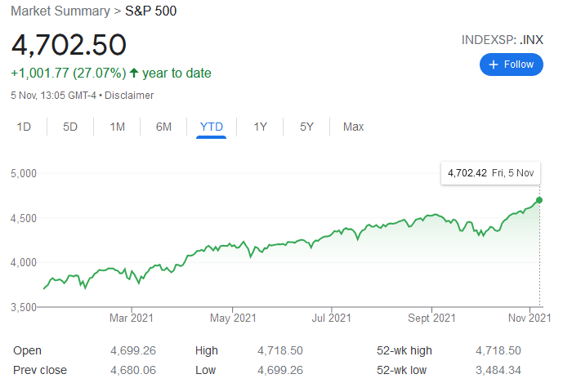The height and width of the screenshot is (392, 572).
Task: Click the Sept 2021 axis label
Action: pyautogui.click(x=431, y=318)
